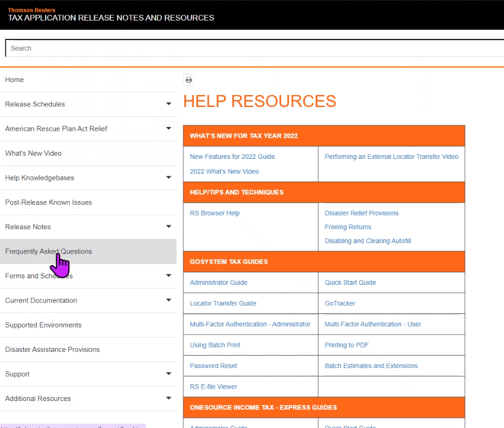Open GoSystem Quick Start Guide link
This screenshot has width=504, height=428.
350,283
